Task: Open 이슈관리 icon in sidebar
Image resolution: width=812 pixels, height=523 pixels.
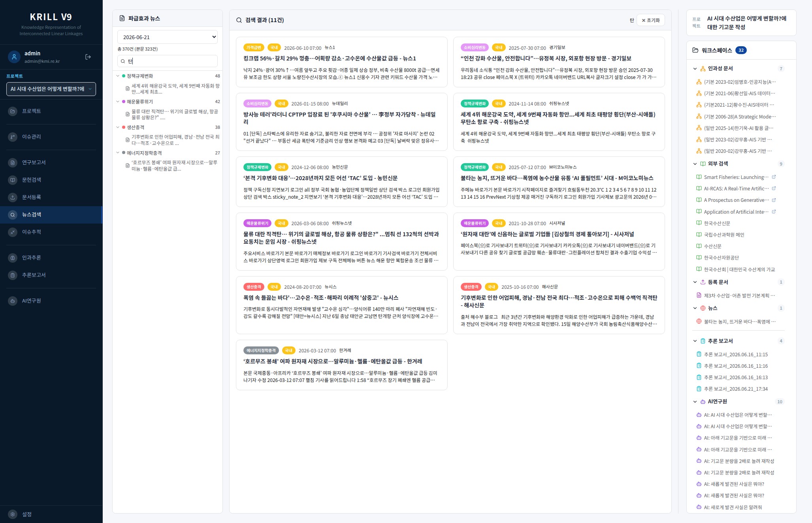Action: [x=13, y=137]
